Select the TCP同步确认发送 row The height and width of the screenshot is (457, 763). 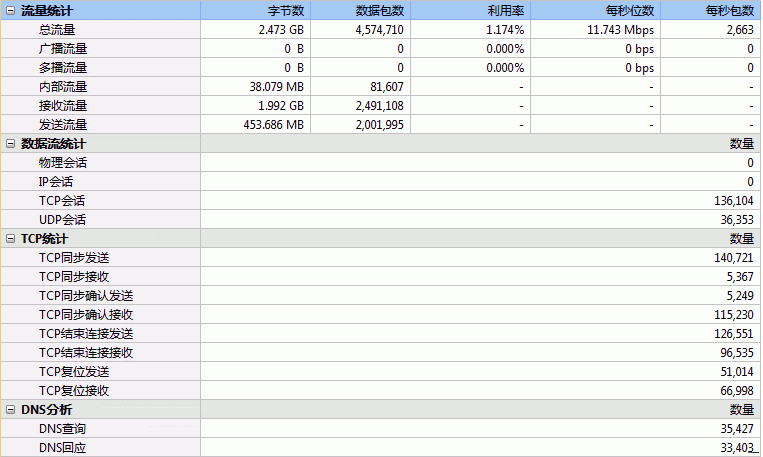coord(381,295)
